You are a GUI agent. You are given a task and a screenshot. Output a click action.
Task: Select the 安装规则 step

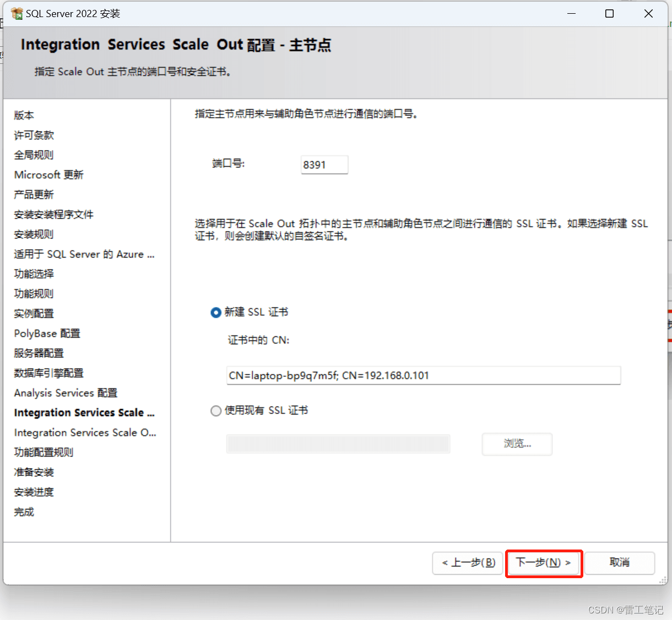[x=34, y=234]
